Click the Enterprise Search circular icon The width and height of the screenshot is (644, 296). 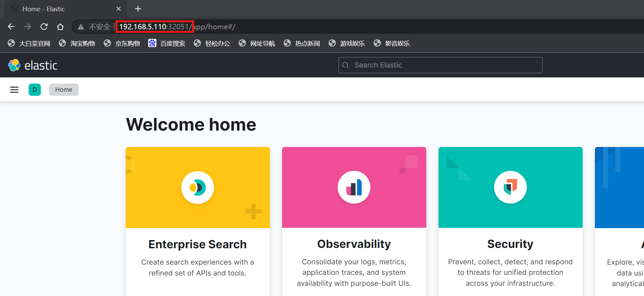tap(198, 188)
